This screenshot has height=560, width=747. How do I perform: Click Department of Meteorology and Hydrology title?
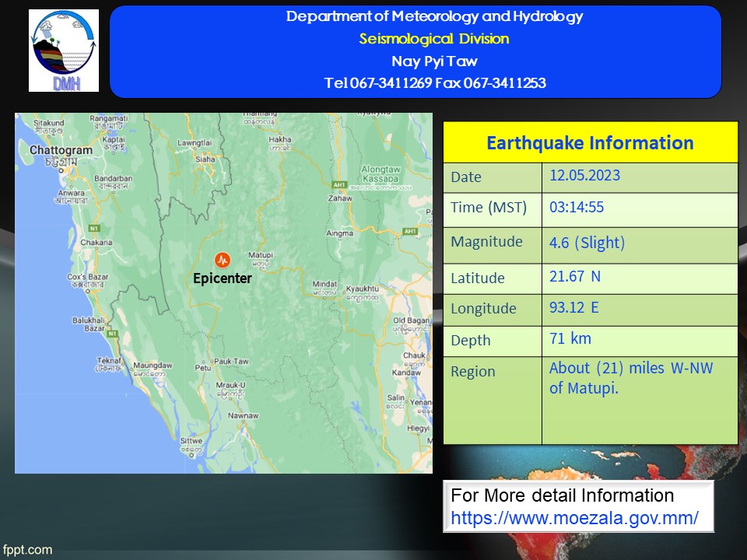[x=434, y=16]
